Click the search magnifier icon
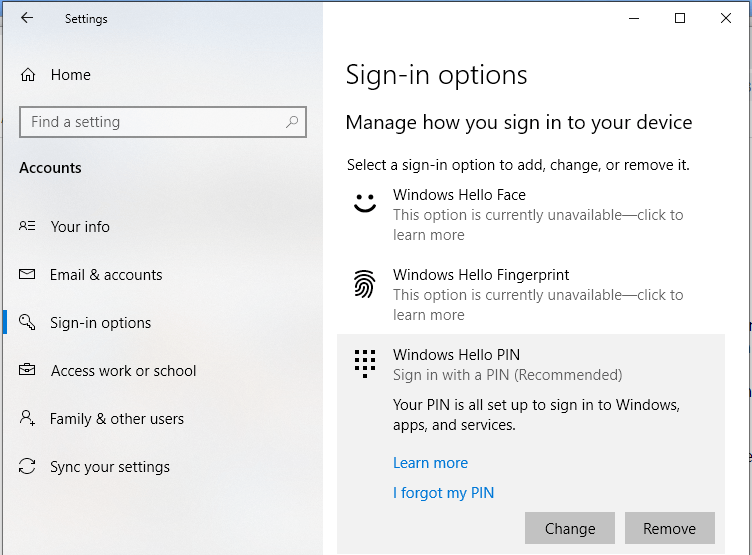The height and width of the screenshot is (555, 752). [292, 122]
